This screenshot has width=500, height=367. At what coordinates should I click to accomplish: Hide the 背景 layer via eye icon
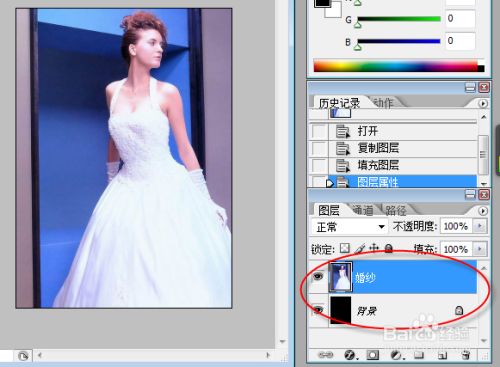tap(318, 310)
